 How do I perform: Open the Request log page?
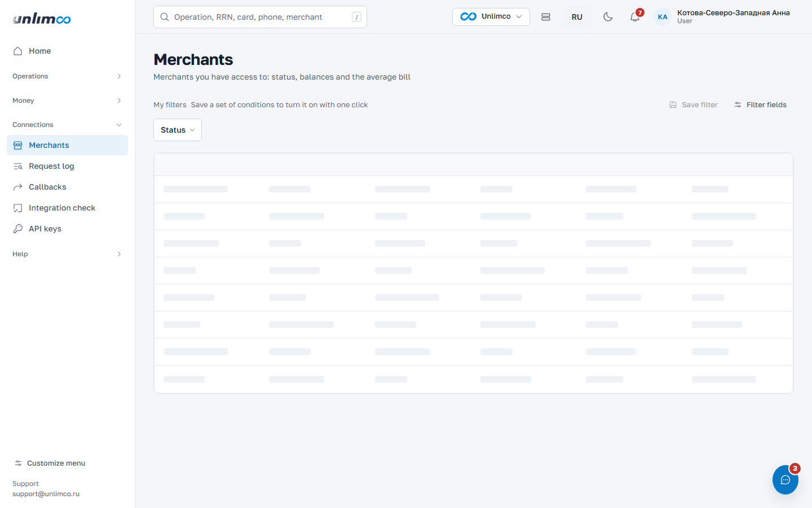click(x=67, y=166)
